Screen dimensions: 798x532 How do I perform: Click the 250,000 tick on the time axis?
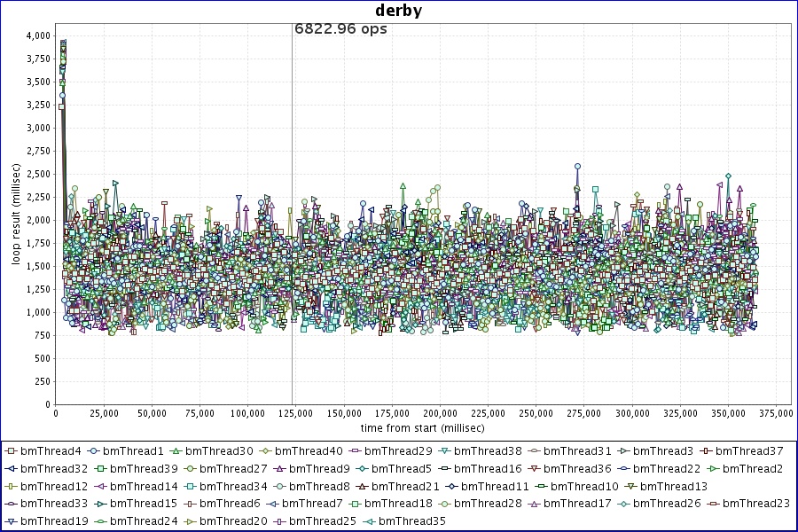click(536, 413)
